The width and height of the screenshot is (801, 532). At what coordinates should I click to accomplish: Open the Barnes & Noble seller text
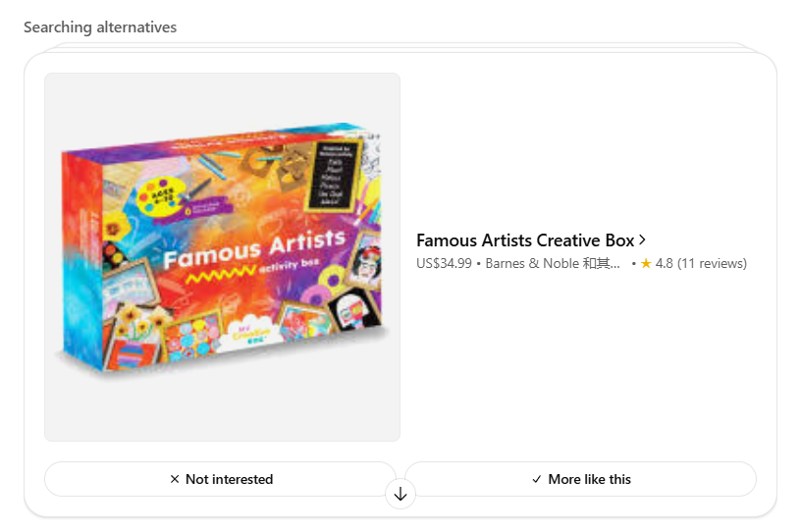click(x=553, y=264)
